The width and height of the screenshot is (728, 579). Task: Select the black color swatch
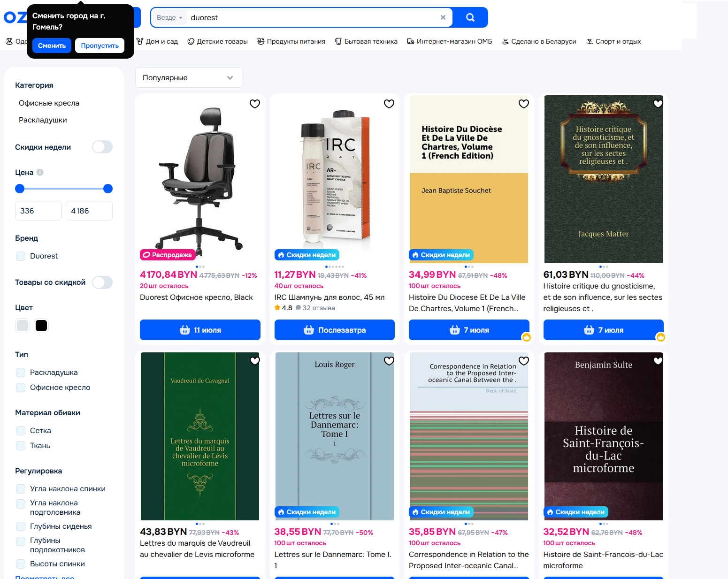pyautogui.click(x=41, y=326)
